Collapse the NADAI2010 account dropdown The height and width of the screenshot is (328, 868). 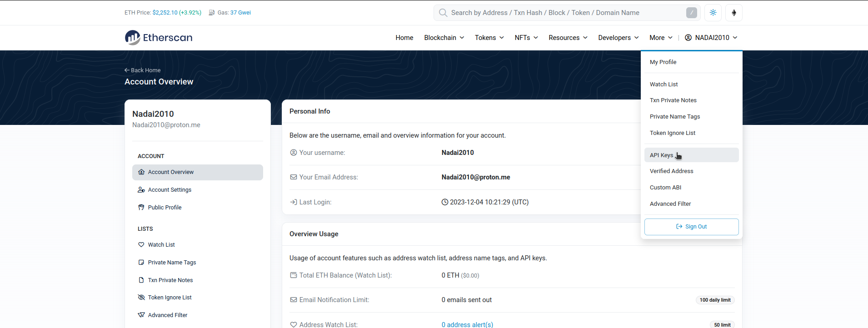point(711,38)
